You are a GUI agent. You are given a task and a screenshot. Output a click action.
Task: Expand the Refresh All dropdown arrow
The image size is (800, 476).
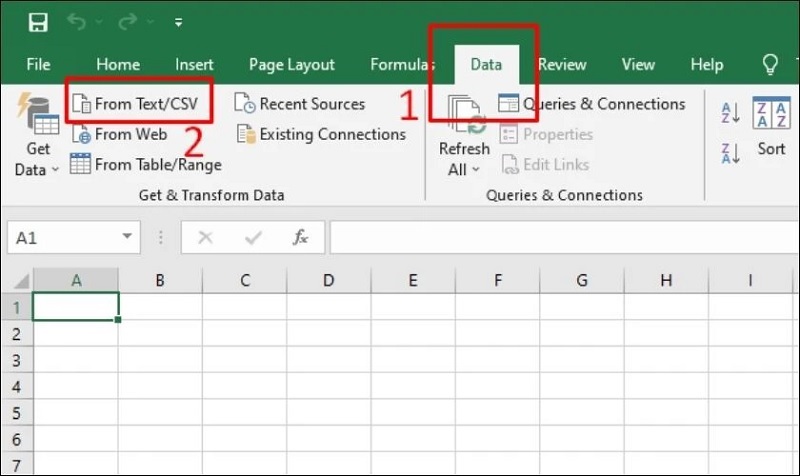476,170
